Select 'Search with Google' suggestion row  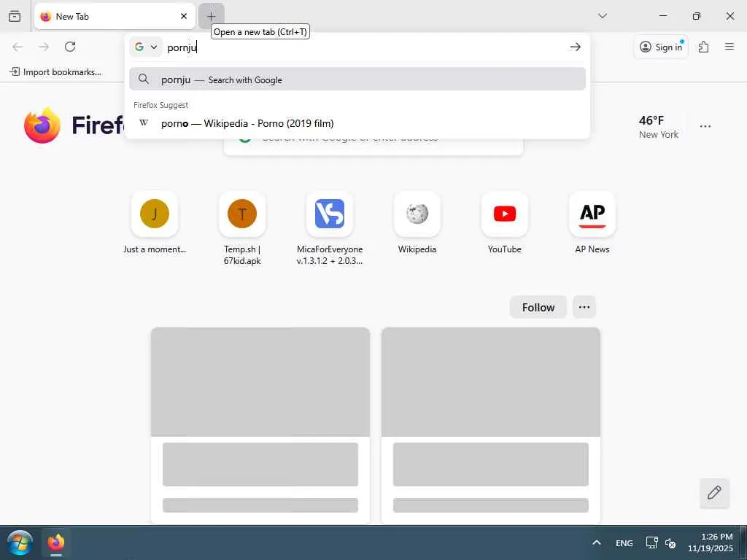(357, 79)
